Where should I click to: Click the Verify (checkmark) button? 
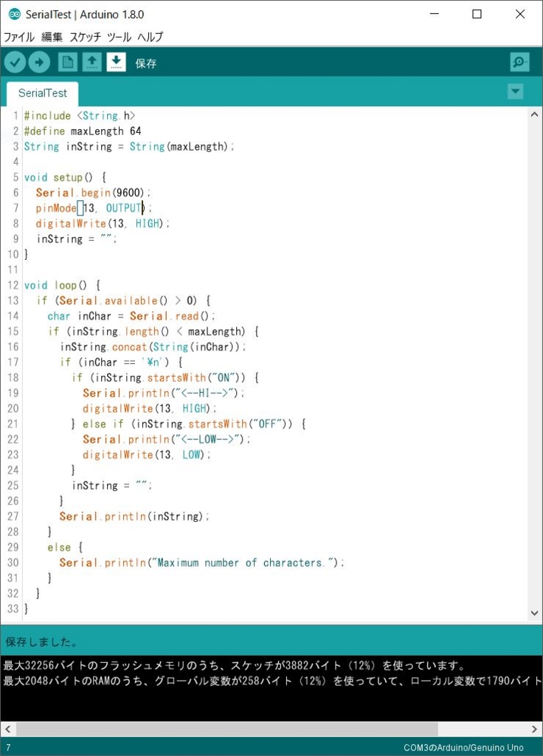point(15,62)
